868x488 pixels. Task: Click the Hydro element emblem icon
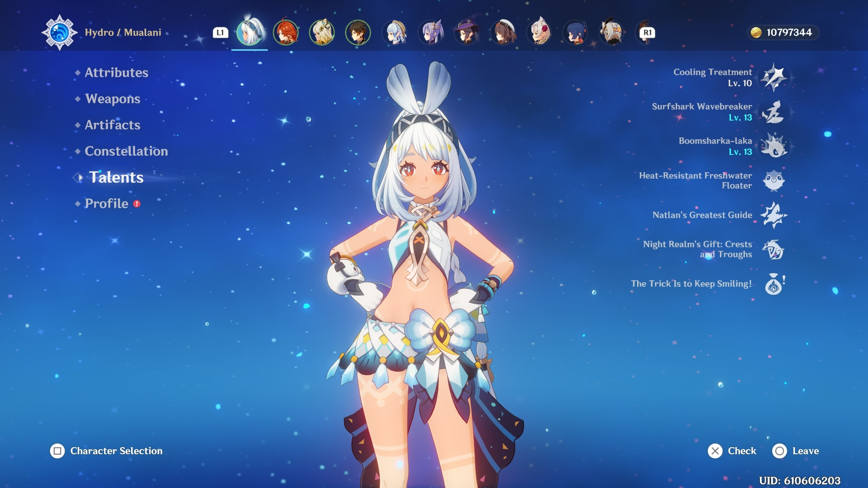pyautogui.click(x=59, y=33)
